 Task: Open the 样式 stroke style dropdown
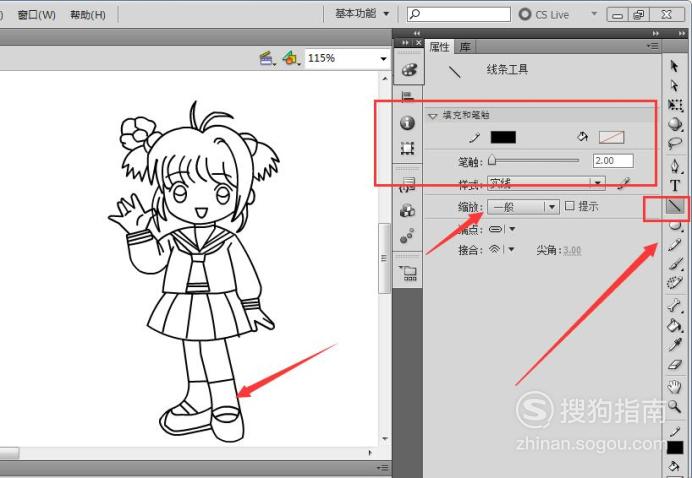click(546, 183)
